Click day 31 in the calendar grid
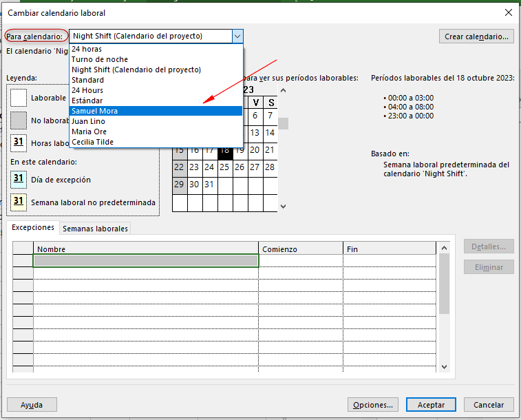Viewport: 521px width, 420px height. click(209, 184)
